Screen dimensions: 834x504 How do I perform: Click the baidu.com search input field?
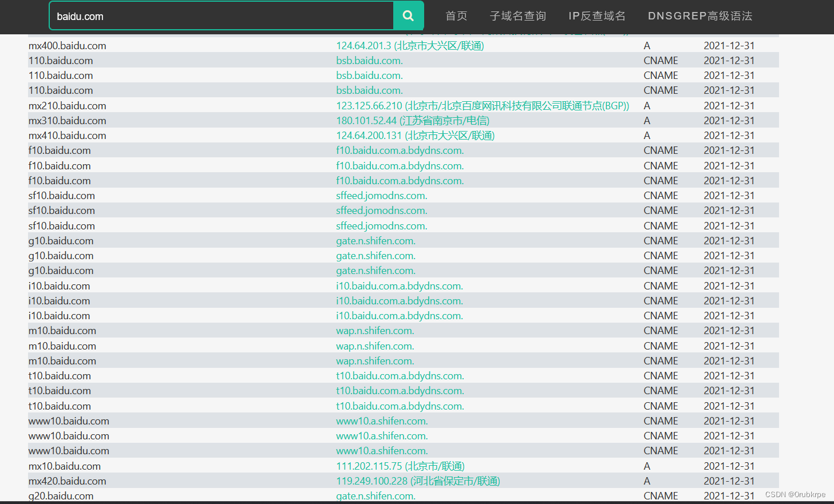point(220,15)
